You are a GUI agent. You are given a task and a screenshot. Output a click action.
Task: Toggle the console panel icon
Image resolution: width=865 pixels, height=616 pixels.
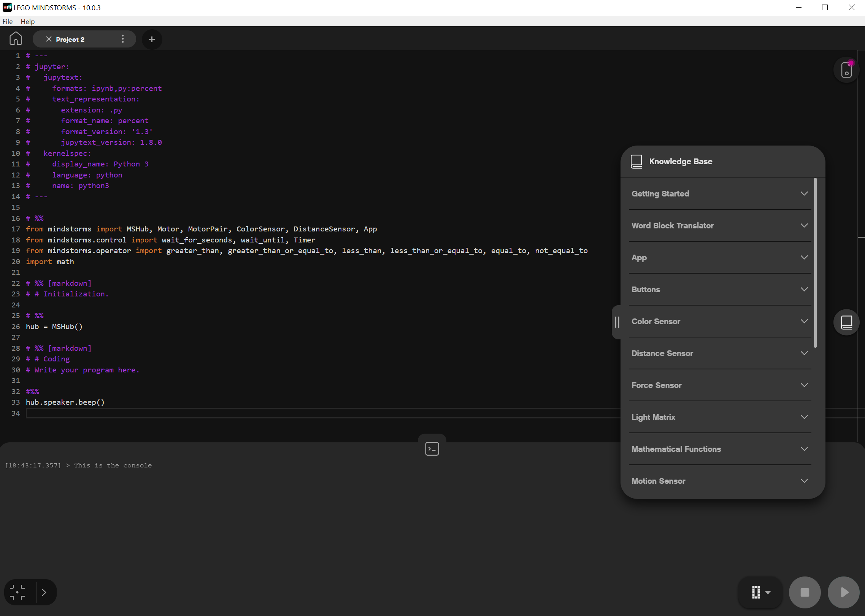pos(432,449)
